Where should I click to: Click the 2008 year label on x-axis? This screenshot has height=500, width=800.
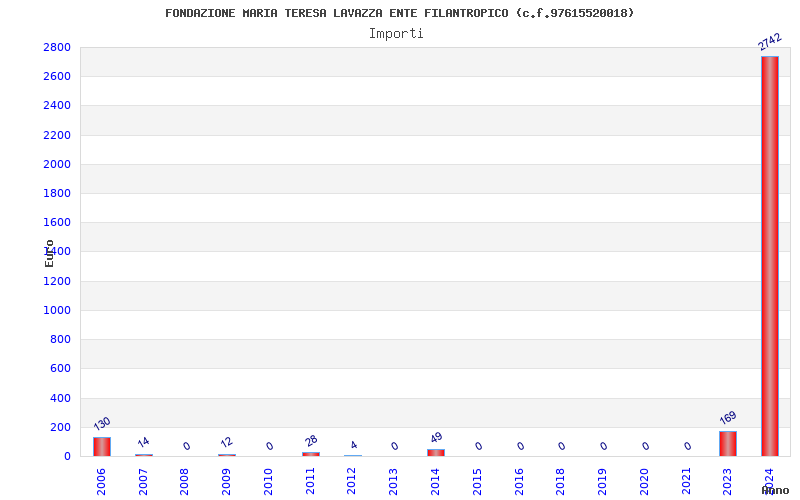[x=185, y=481]
